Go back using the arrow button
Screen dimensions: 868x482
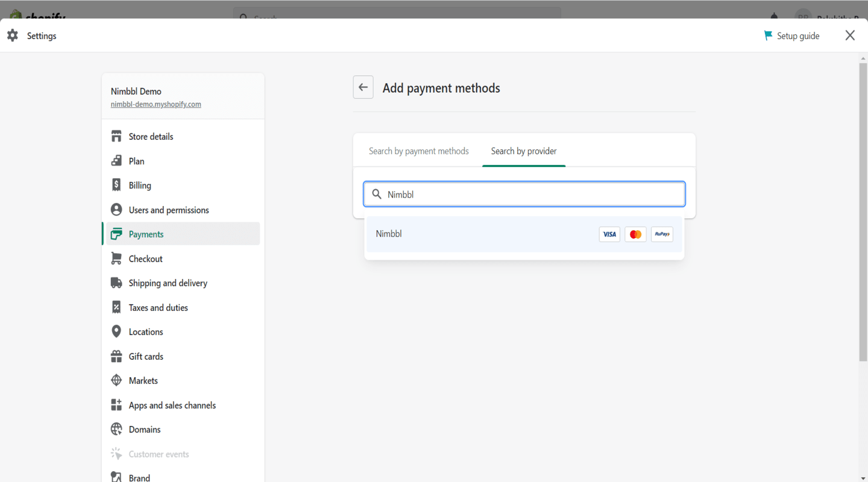point(363,87)
